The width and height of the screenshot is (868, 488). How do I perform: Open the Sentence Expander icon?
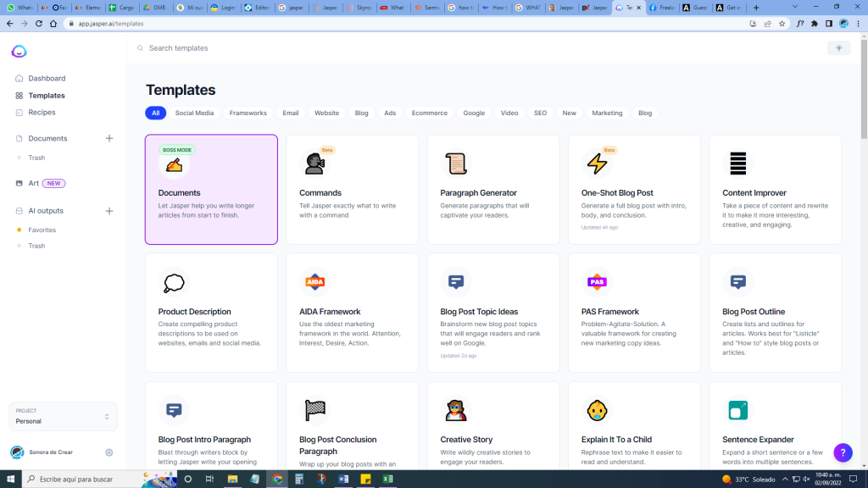[738, 411]
